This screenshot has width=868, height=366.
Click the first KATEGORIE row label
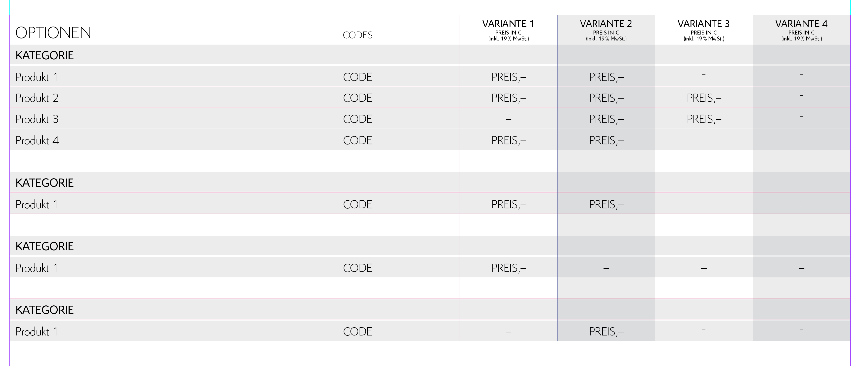pyautogui.click(x=44, y=55)
